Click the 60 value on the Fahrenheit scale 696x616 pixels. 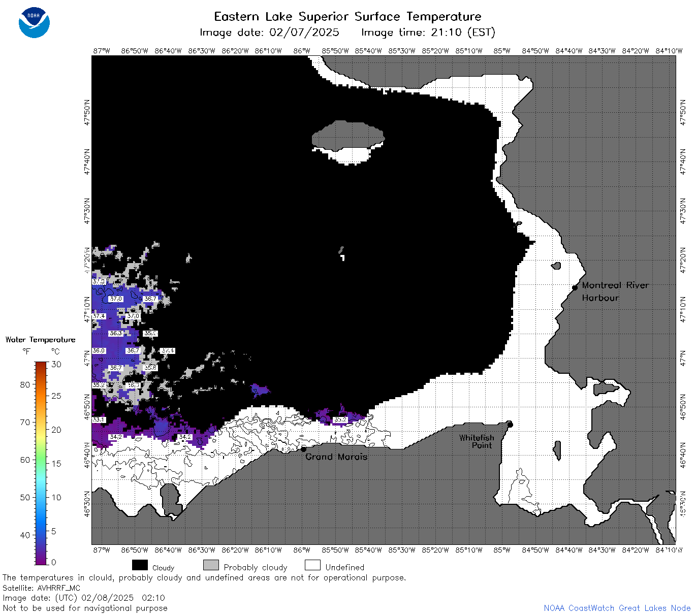tap(25, 460)
